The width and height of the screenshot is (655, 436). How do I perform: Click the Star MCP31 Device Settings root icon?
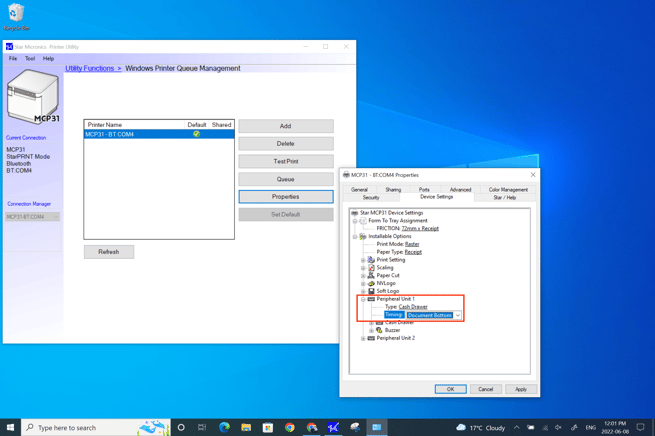[x=355, y=213]
